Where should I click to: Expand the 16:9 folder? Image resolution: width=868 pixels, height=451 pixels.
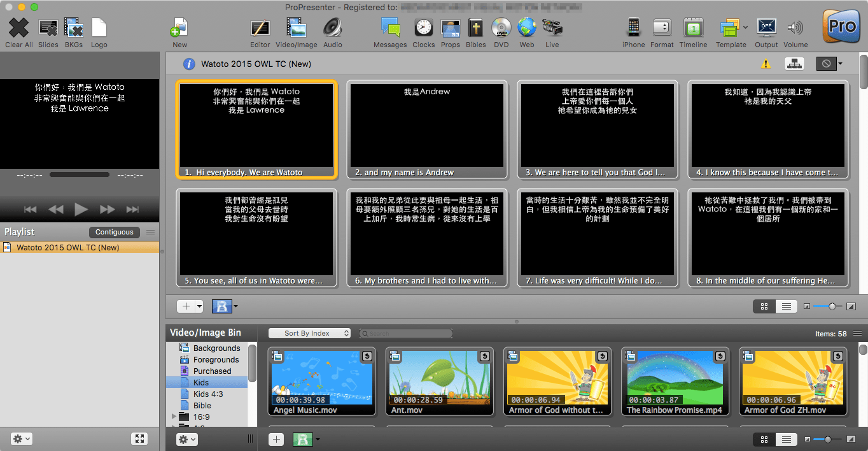coord(174,417)
